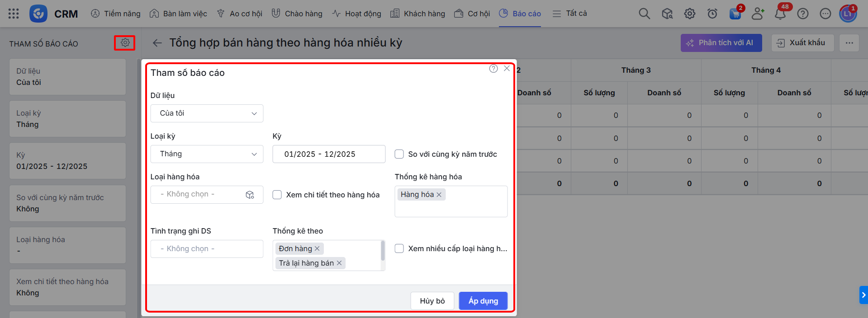This screenshot has height=318, width=868.
Task: Open the Tình trạng ghi DS dropdown
Action: 207,249
